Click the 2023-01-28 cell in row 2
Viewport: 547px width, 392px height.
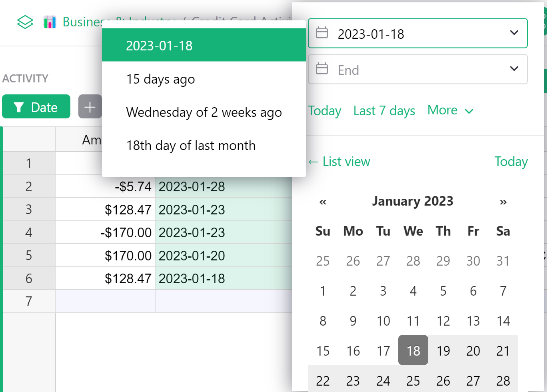click(192, 186)
